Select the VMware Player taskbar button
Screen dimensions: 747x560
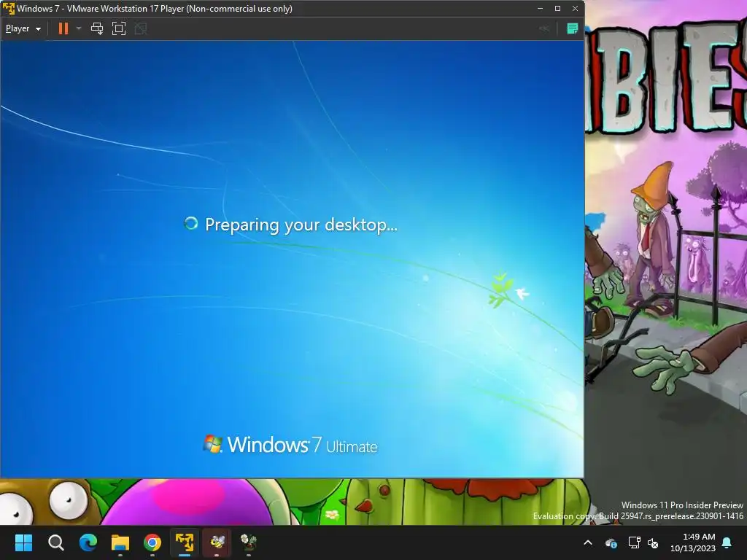tap(185, 542)
